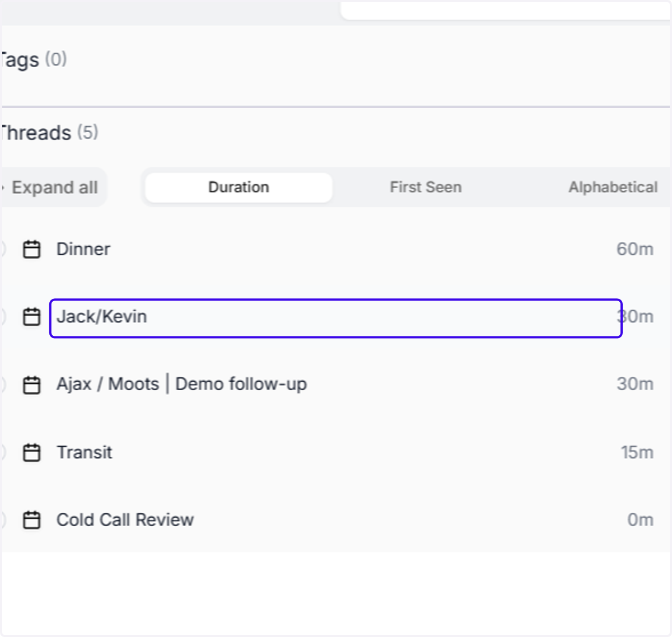Screen dimensions: 672x637
Task: Open the Dinner thread
Action: (83, 249)
